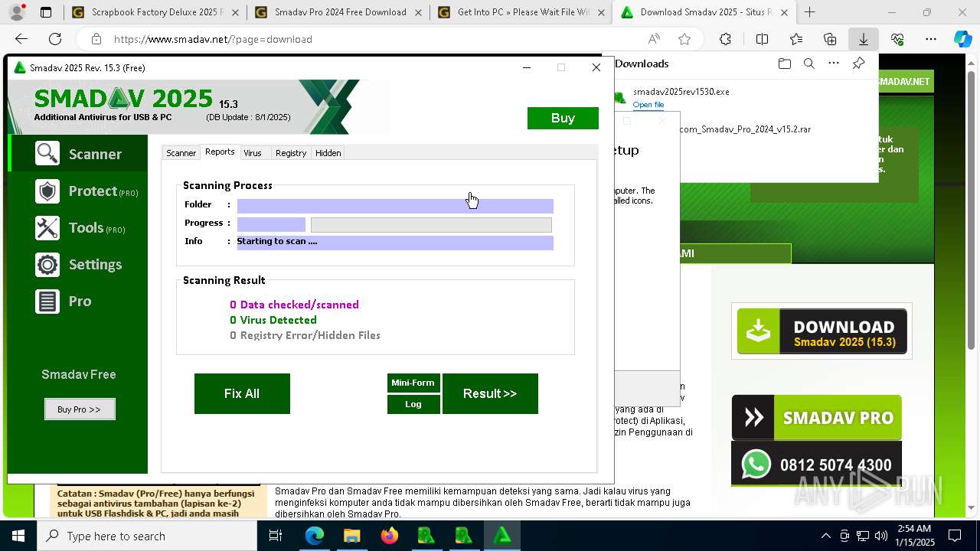Refresh the smadav.net page
This screenshot has height=551, width=980.
click(x=55, y=39)
